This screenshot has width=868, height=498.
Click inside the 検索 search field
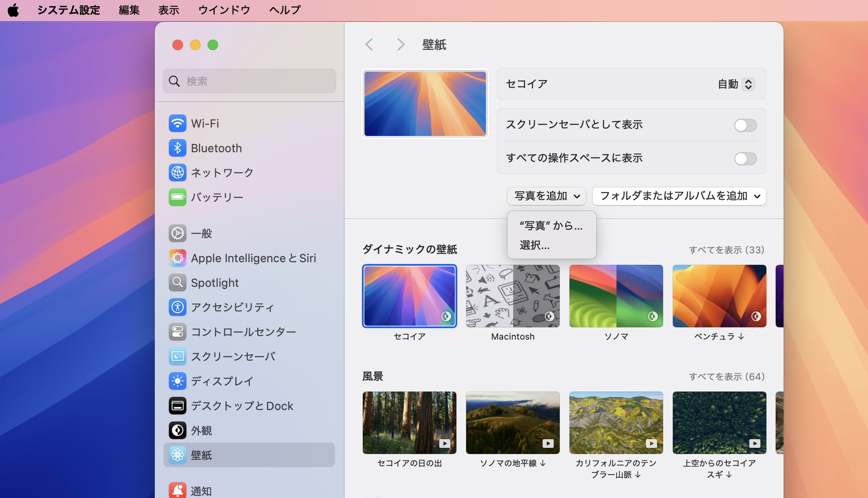click(x=249, y=81)
